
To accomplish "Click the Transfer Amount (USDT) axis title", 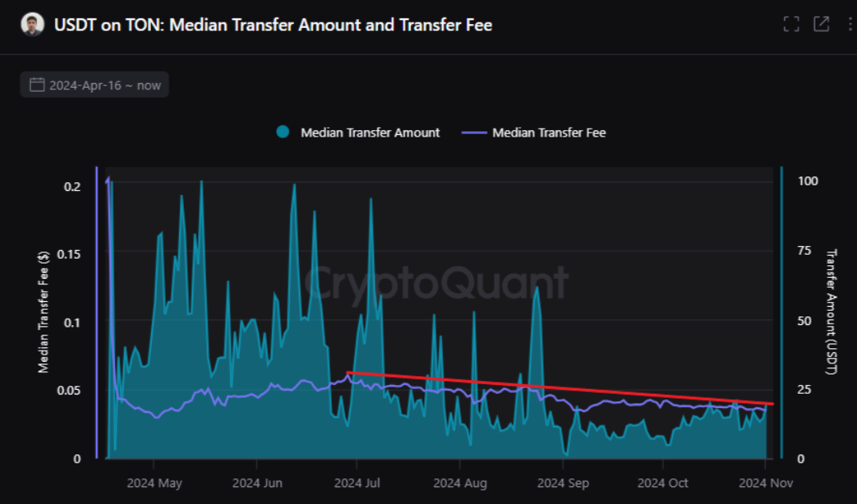I will (x=831, y=312).
